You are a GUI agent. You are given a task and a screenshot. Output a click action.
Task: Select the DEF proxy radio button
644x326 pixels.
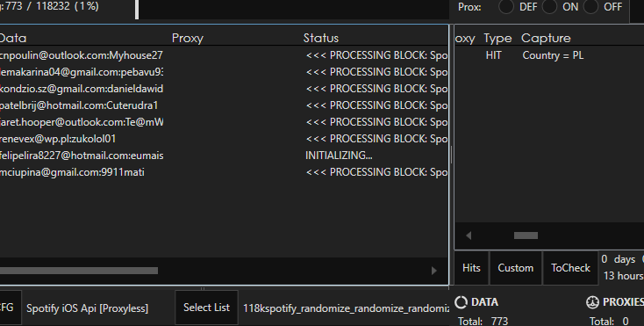coord(506,7)
